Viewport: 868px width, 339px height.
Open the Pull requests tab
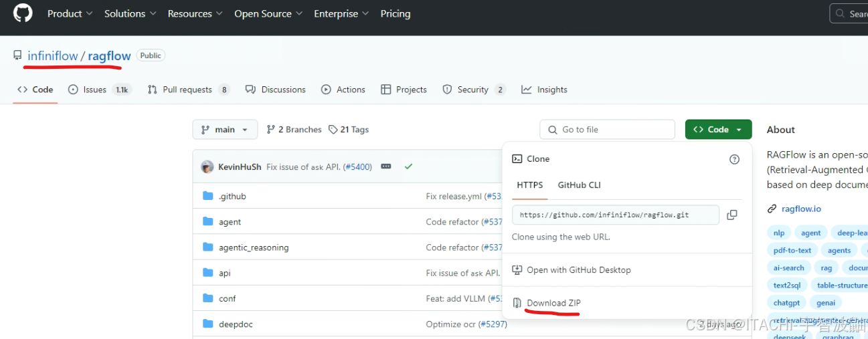(188, 90)
